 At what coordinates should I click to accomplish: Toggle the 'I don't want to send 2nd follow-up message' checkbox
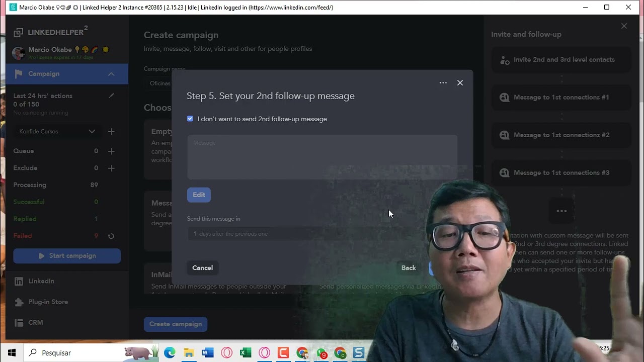tap(190, 119)
